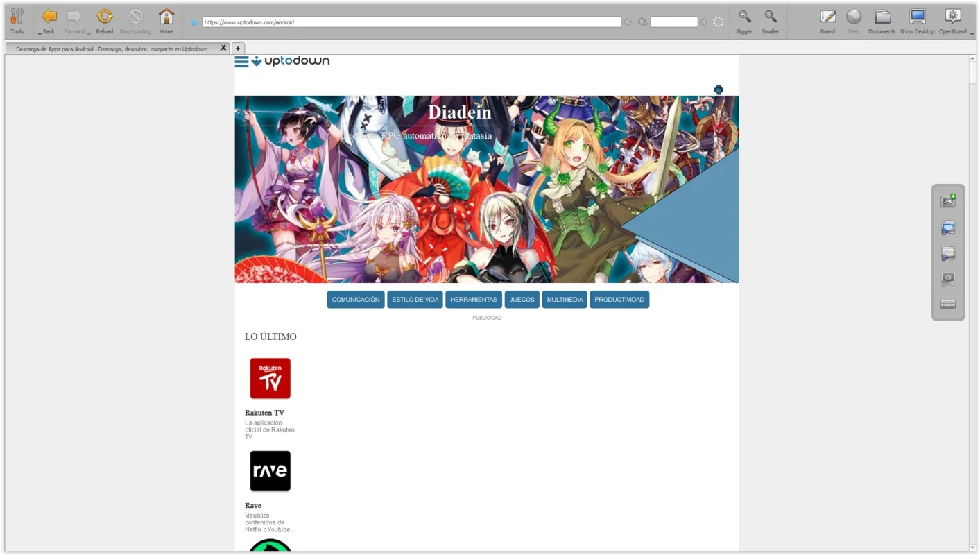
Task: Expand the OpenBoard settings dropdown arrow
Action: (x=972, y=33)
